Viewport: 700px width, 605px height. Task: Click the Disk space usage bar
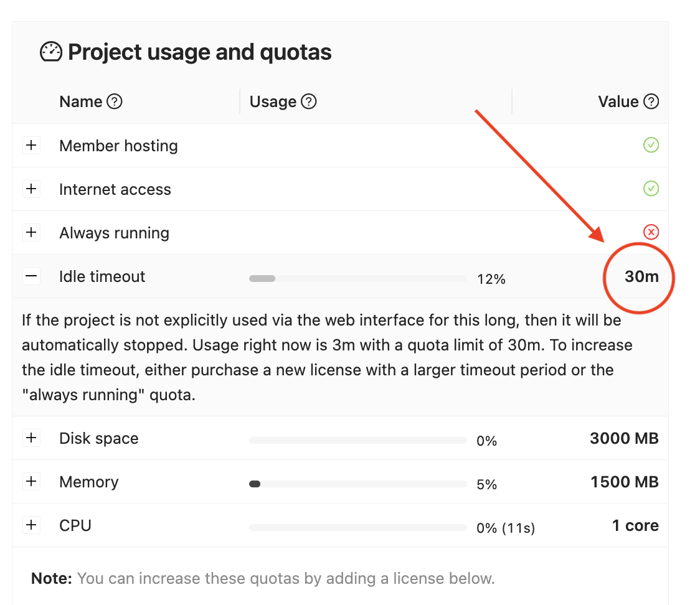point(357,441)
